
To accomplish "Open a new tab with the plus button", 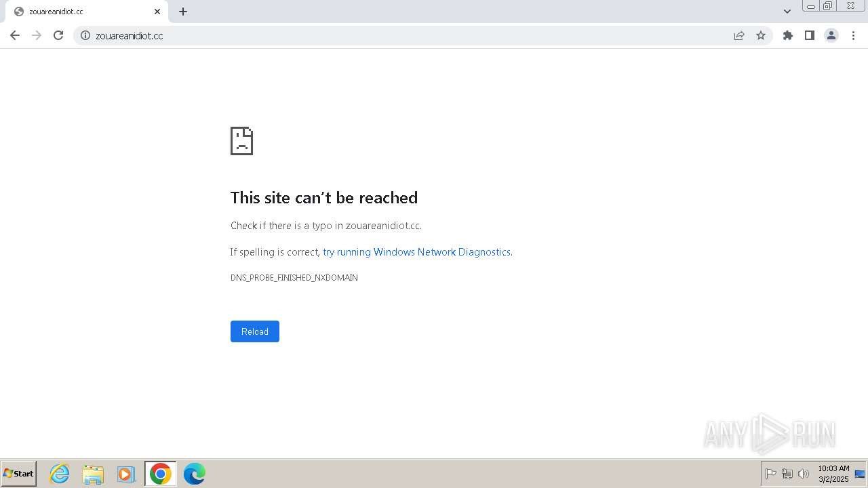I will (x=183, y=12).
